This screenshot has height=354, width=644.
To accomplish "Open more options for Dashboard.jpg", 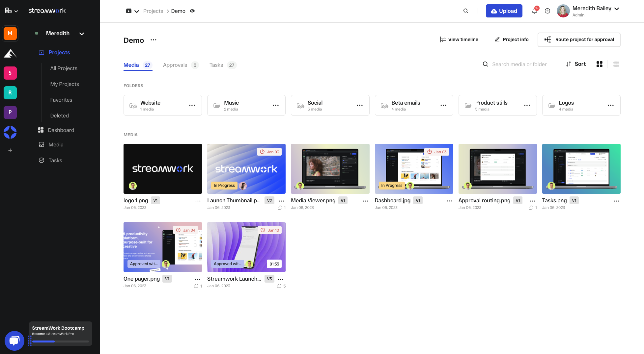I will 449,201.
